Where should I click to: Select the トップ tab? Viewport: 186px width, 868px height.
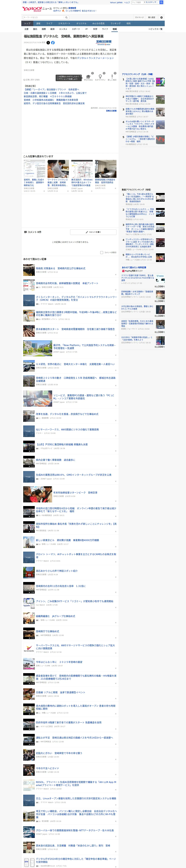click(x=27, y=24)
